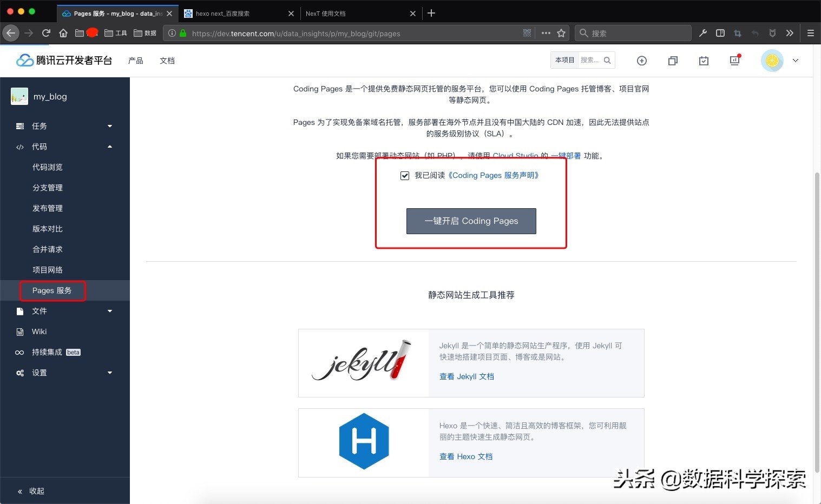Collapse the 代码 section in sidebar
This screenshot has height=504, width=821.
[x=109, y=147]
